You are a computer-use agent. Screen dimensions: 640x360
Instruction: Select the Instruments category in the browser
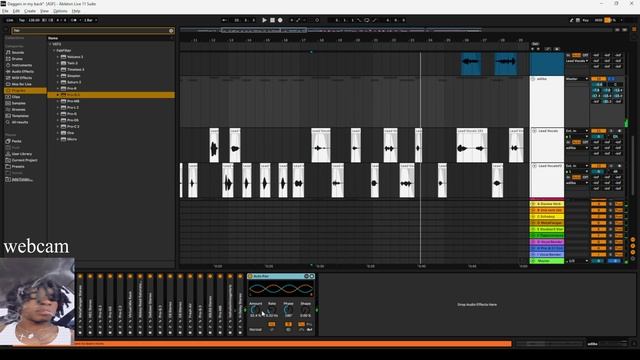pyautogui.click(x=22, y=65)
